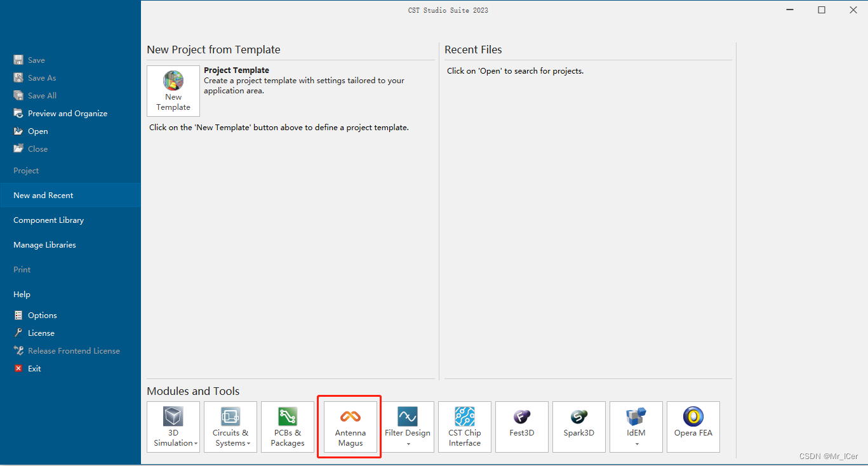Close the CST Studio Suite window
This screenshot has height=466, width=868.
853,10
